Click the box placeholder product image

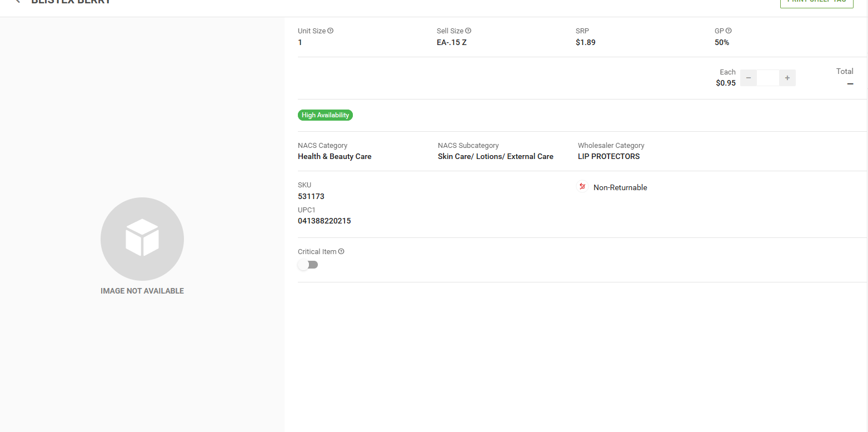tap(142, 239)
